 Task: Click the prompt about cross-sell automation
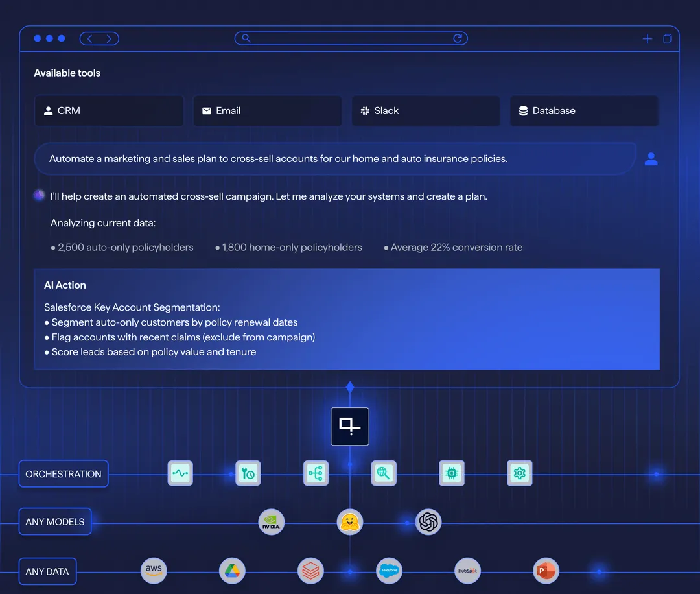pyautogui.click(x=335, y=158)
